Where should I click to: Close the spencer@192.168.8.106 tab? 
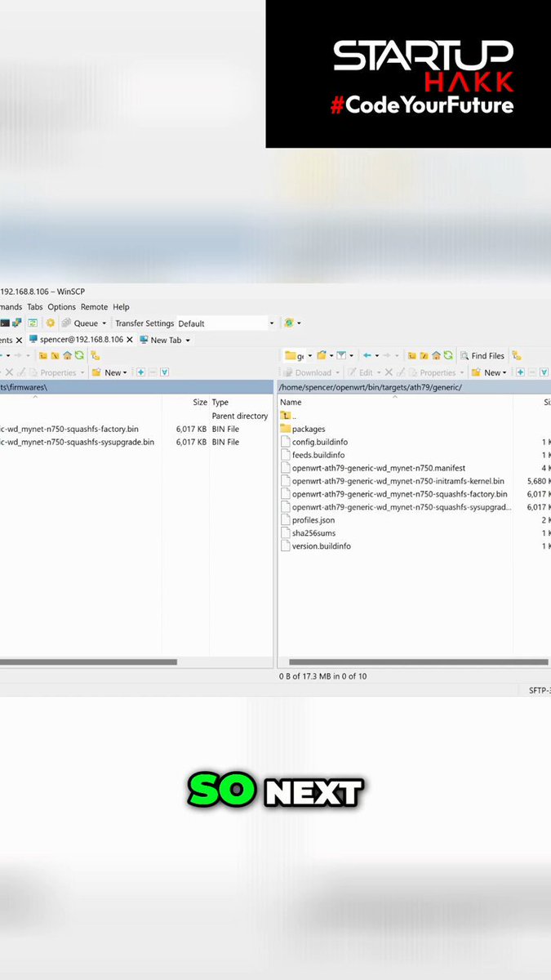130,340
